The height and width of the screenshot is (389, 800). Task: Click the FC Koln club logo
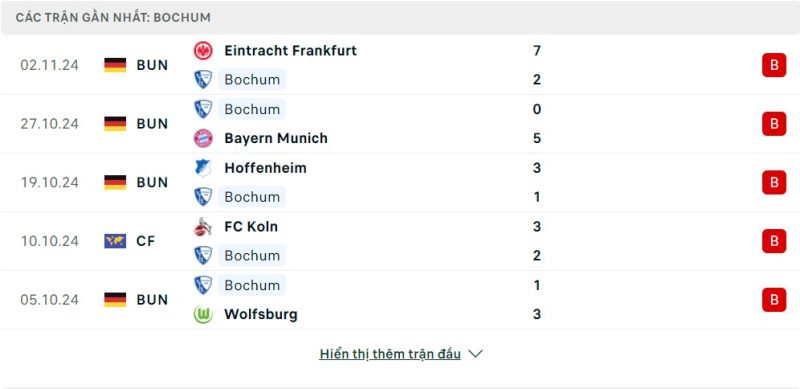point(203,227)
